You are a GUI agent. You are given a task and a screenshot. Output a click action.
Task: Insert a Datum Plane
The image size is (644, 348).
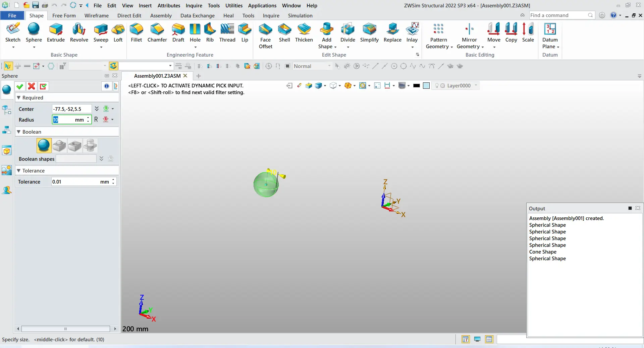(x=550, y=36)
